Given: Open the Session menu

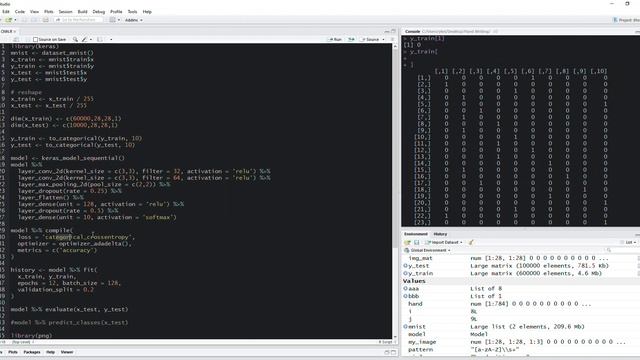Looking at the screenshot, I should [65, 12].
